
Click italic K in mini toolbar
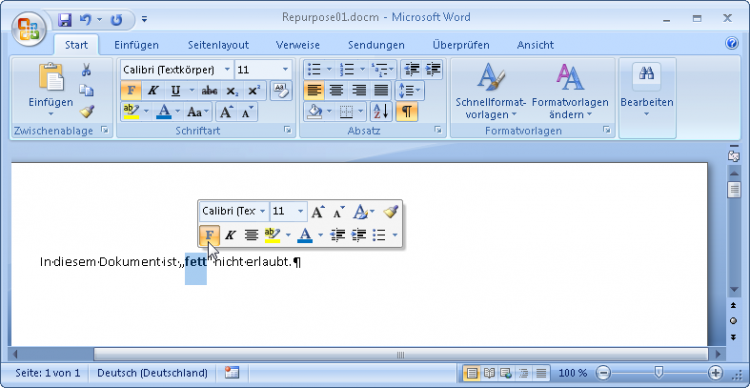pyautogui.click(x=230, y=235)
